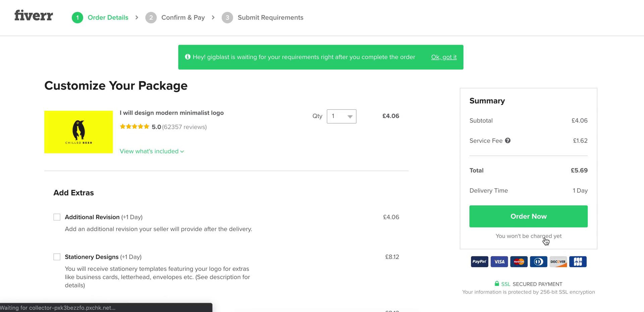Screen dimensions: 644x312
Task: Go to the Confirm & Pay step
Action: pyautogui.click(x=183, y=17)
